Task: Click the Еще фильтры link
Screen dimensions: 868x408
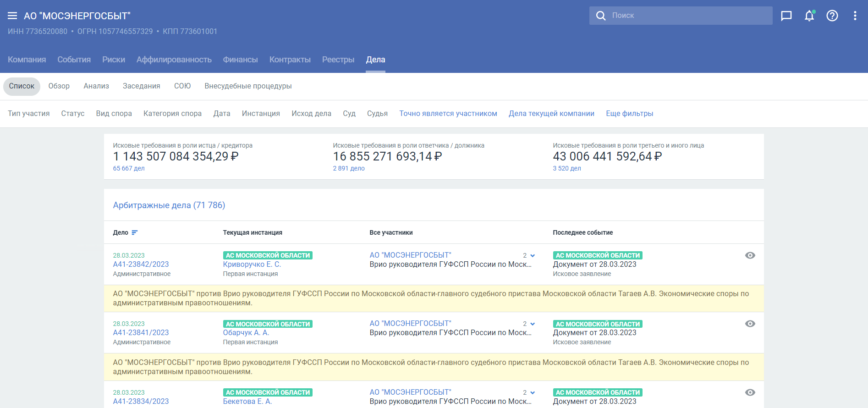Action: click(x=630, y=114)
